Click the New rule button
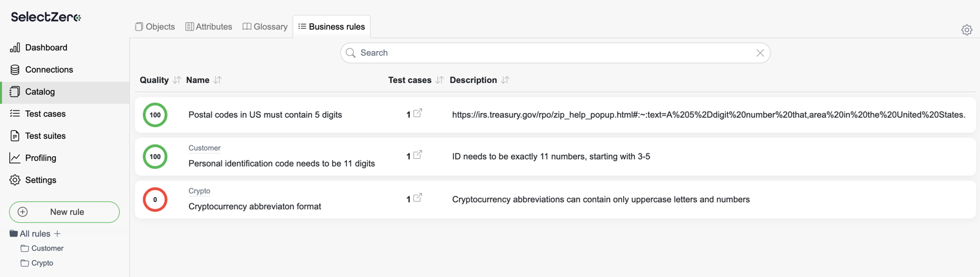This screenshot has height=277, width=980. point(65,212)
